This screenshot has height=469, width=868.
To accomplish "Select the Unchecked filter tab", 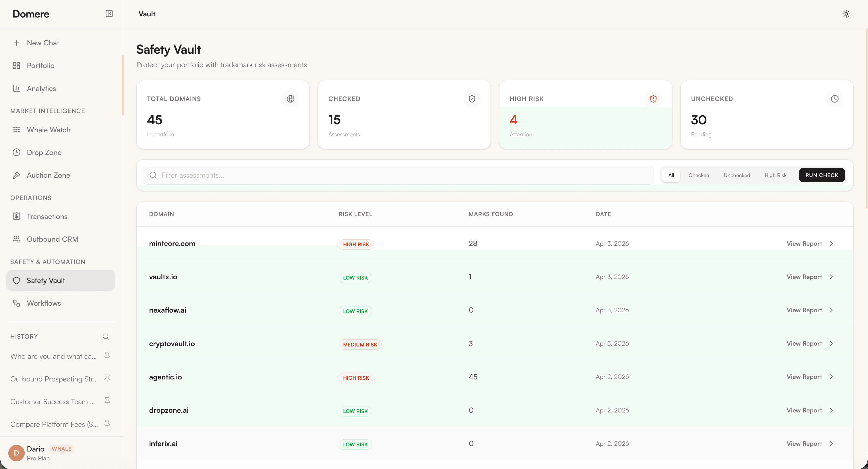I will 737,175.
